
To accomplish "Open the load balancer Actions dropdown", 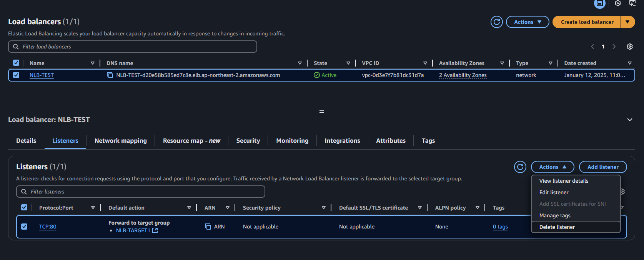I will (x=528, y=22).
